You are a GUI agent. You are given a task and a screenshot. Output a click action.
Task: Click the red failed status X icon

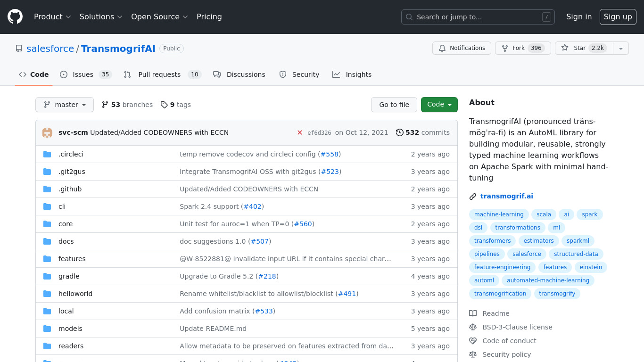click(x=300, y=132)
